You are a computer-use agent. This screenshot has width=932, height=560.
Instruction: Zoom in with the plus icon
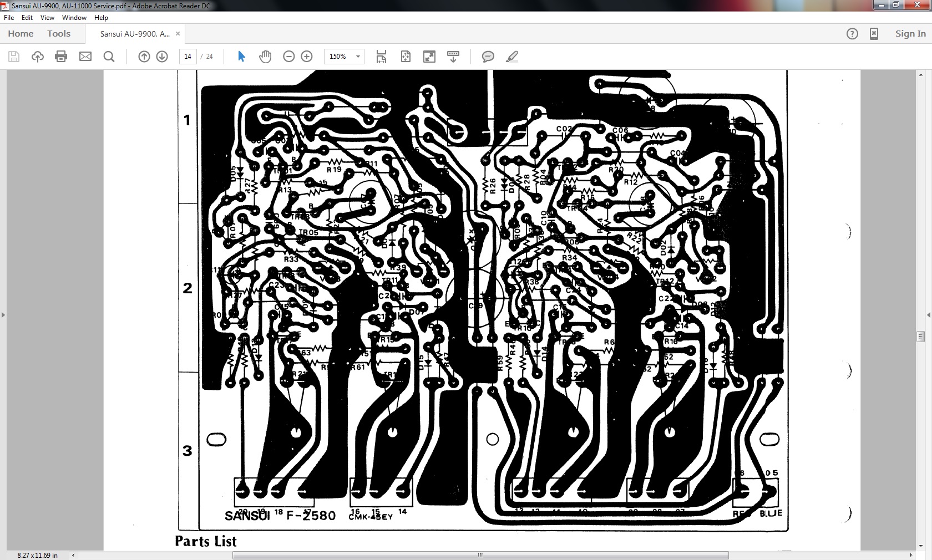[307, 57]
